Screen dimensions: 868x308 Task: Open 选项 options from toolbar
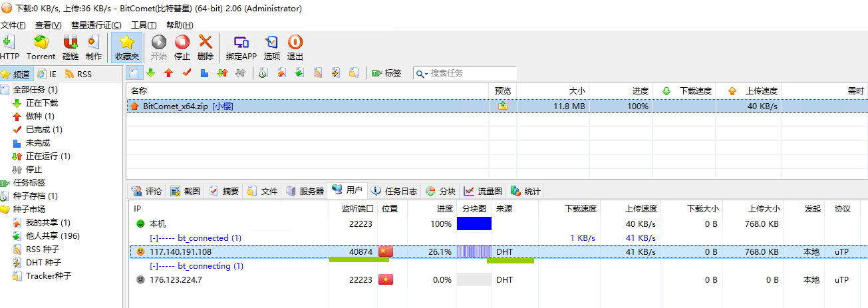[x=272, y=47]
